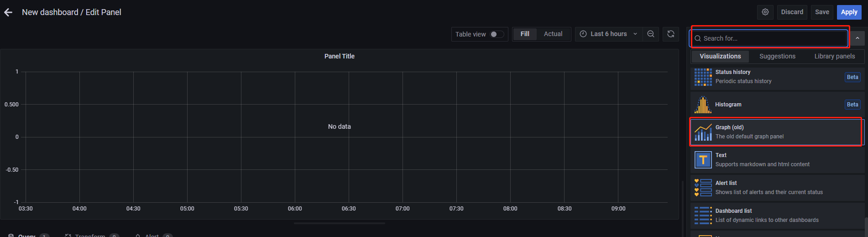Click the search magnifier icon
The image size is (868, 237).
[698, 38]
